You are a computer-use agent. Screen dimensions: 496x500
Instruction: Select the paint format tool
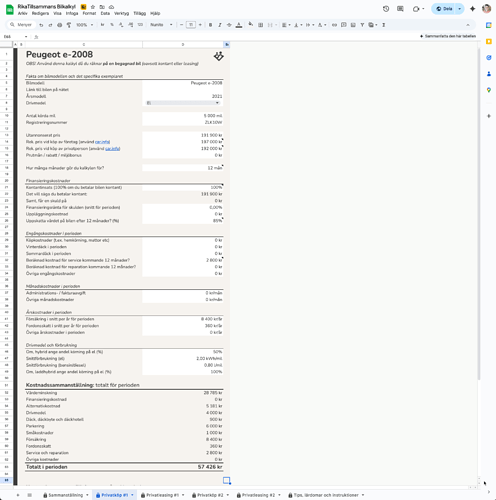pyautogui.click(x=69, y=25)
